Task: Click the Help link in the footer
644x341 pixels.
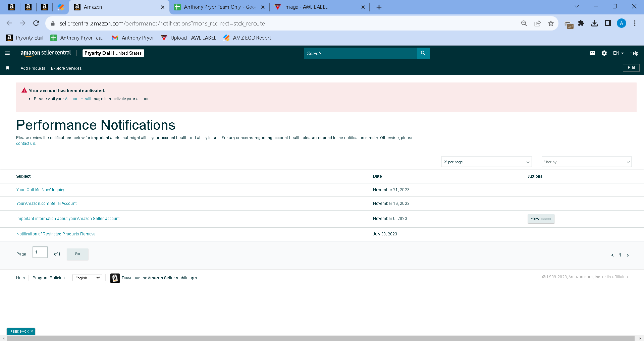Action: [20, 278]
